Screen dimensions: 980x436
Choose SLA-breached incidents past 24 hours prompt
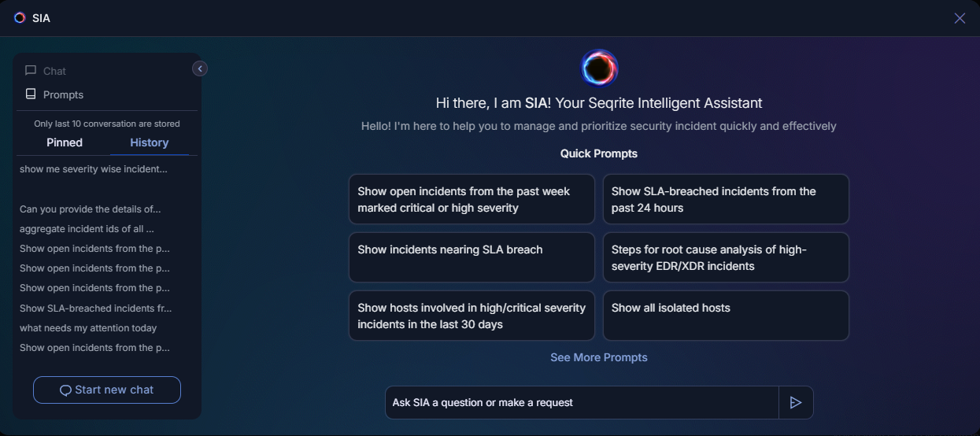[x=726, y=199]
